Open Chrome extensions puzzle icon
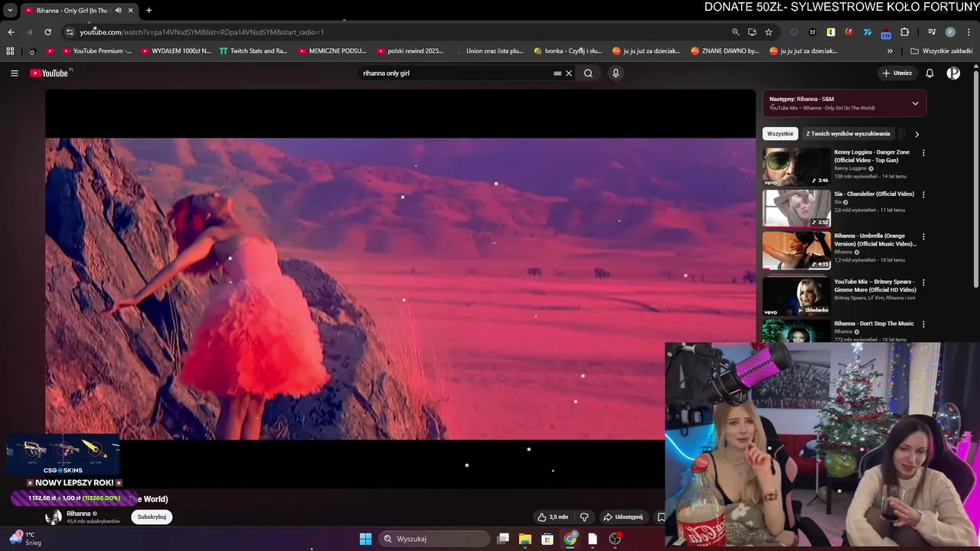The height and width of the screenshot is (551, 980). [904, 32]
